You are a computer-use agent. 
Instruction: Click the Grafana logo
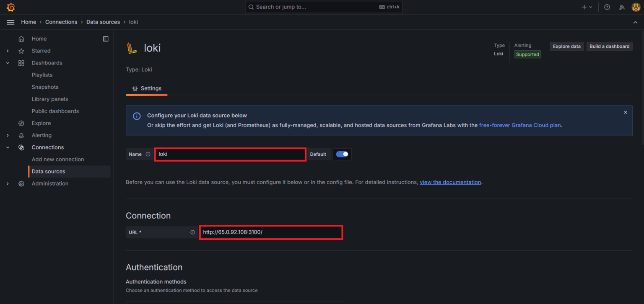pyautogui.click(x=10, y=7)
